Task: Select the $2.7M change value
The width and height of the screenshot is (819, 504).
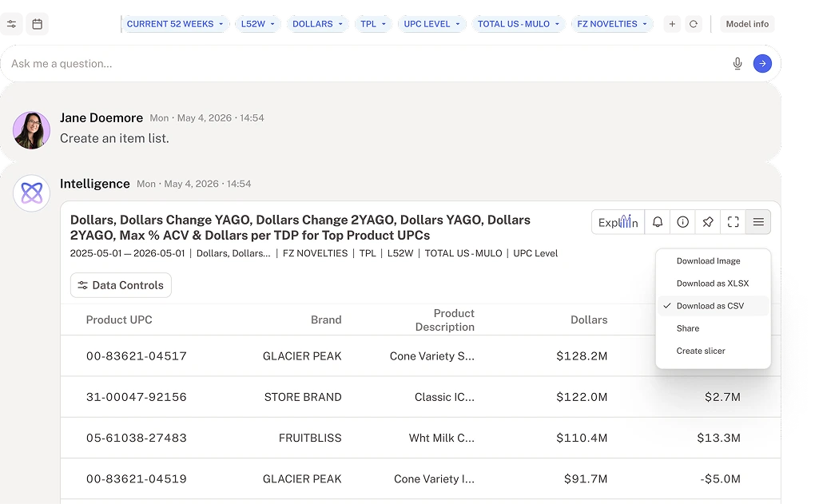Action: pyautogui.click(x=722, y=397)
